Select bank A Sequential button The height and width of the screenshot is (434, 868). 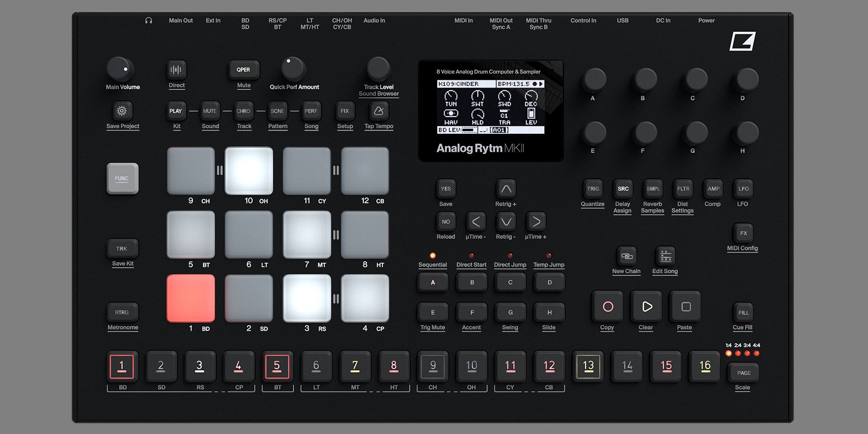coord(433,283)
